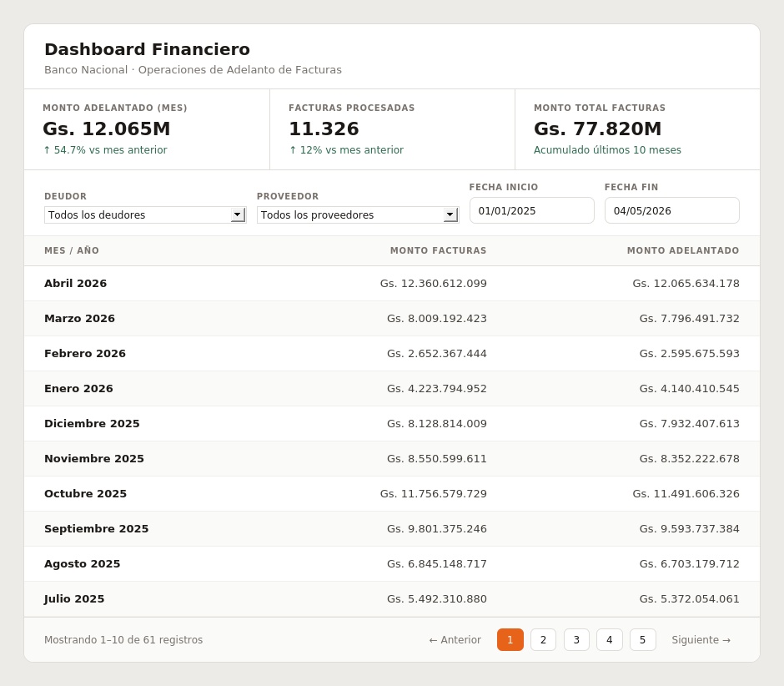Image resolution: width=784 pixels, height=686 pixels.
Task: Click invoice amount Gs. 5.492.310.880
Action: point(436,598)
